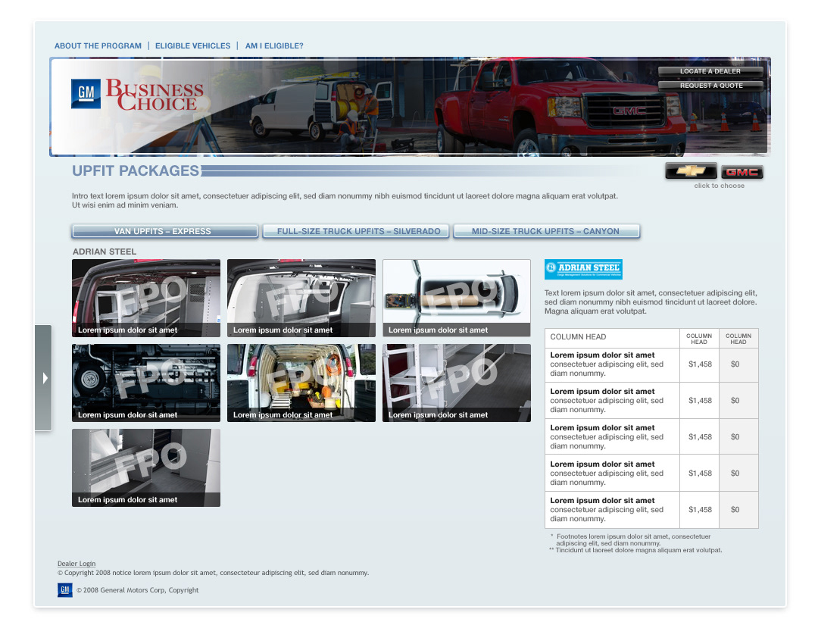Image resolution: width=818 pixels, height=644 pixels.
Task: Go to Am I Eligible? page
Action: 274,46
